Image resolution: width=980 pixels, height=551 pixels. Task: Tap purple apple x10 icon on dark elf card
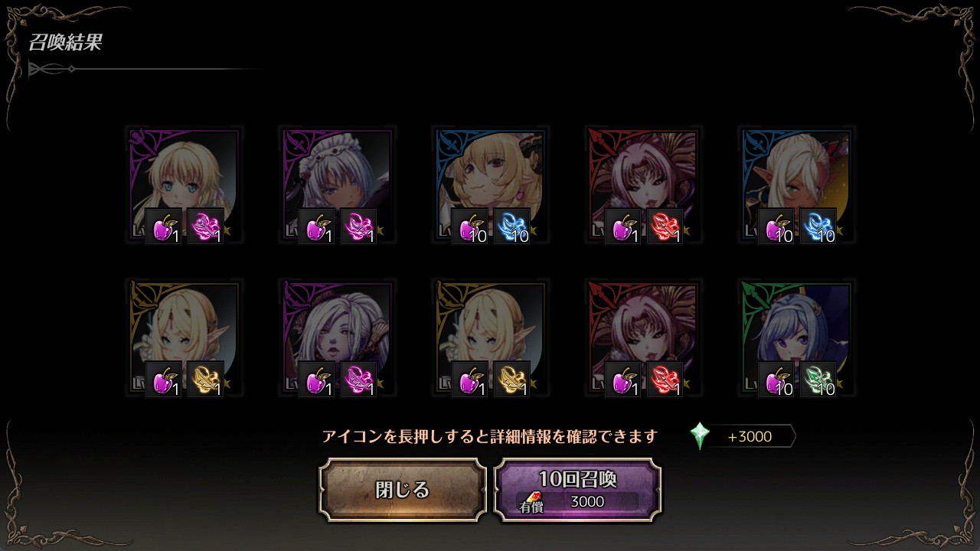pyautogui.click(x=776, y=227)
